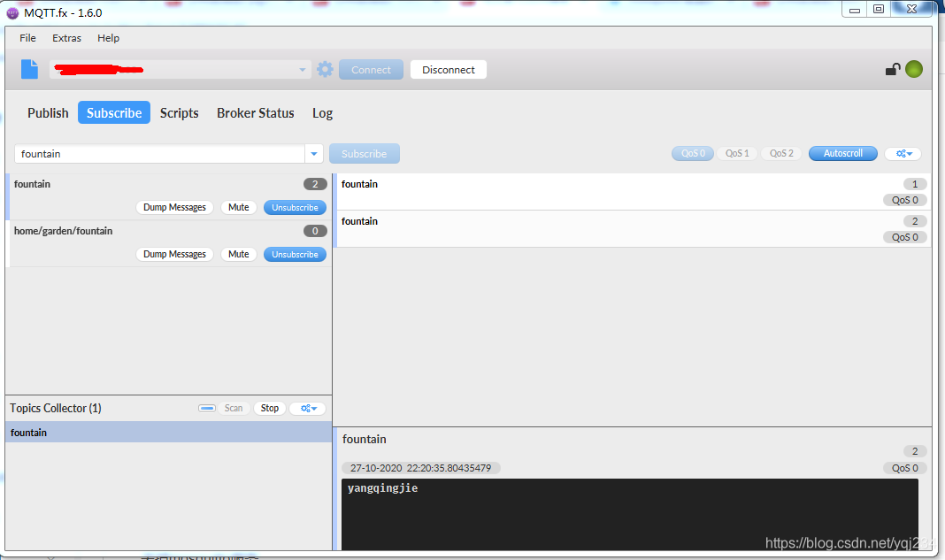Viewport: 945px width, 560px height.
Task: Open the connection settings gear icon
Action: (325, 69)
